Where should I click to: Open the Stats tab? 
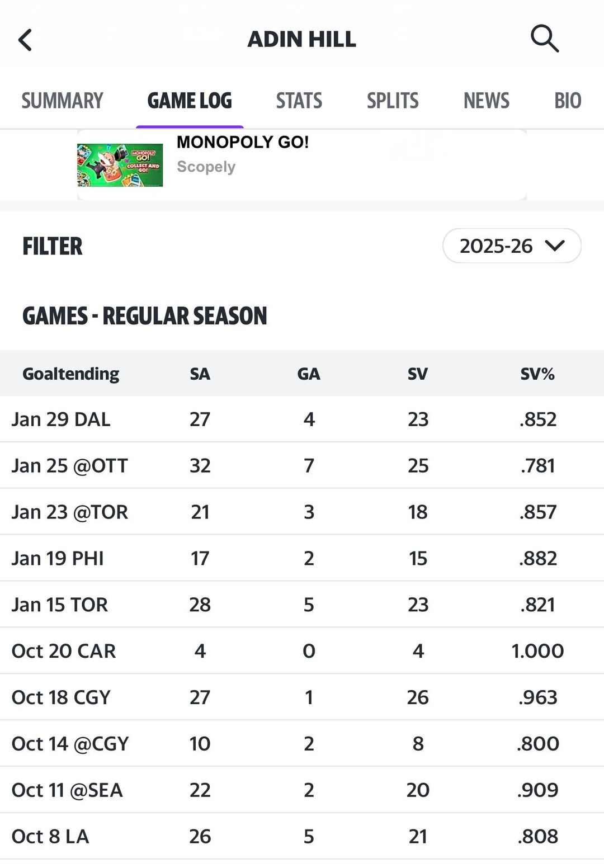pyautogui.click(x=299, y=101)
